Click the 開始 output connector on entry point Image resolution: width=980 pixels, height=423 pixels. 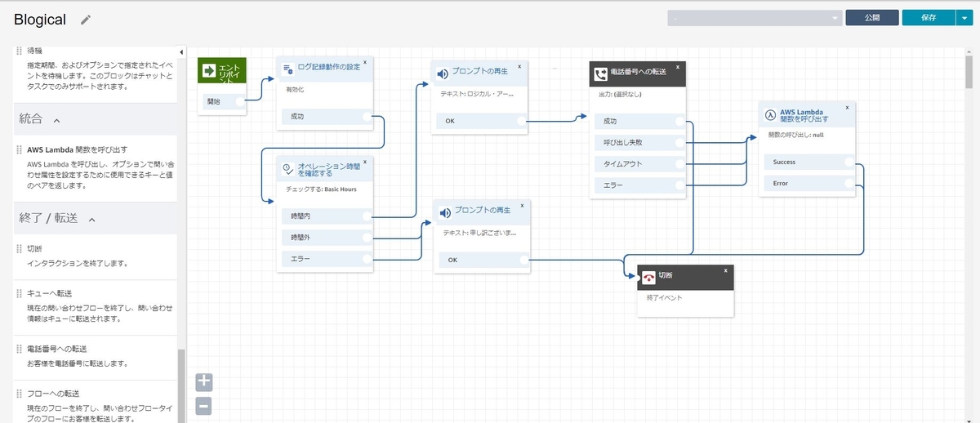click(239, 102)
